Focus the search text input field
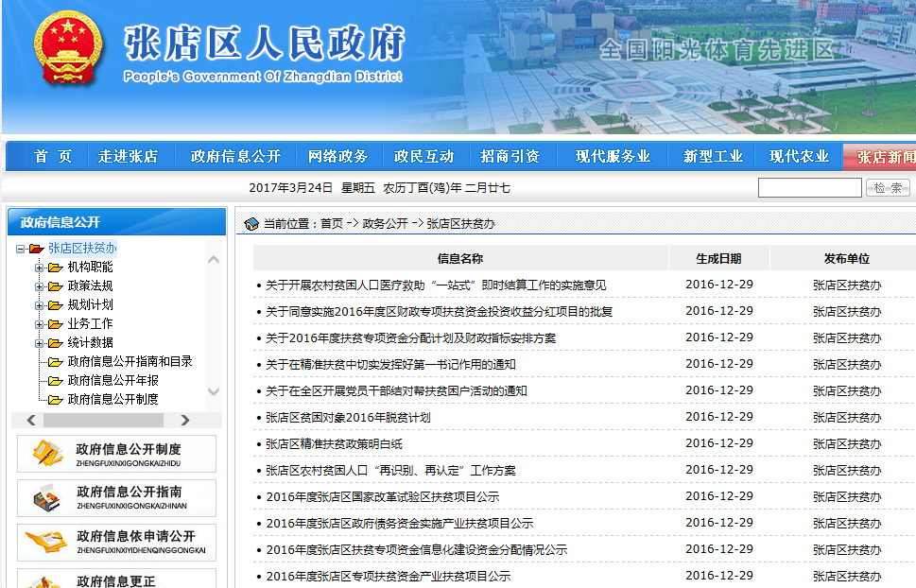 pos(809,188)
